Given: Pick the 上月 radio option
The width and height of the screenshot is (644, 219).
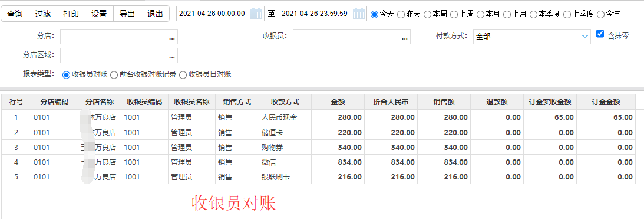Looking at the screenshot, I should click(x=507, y=14).
